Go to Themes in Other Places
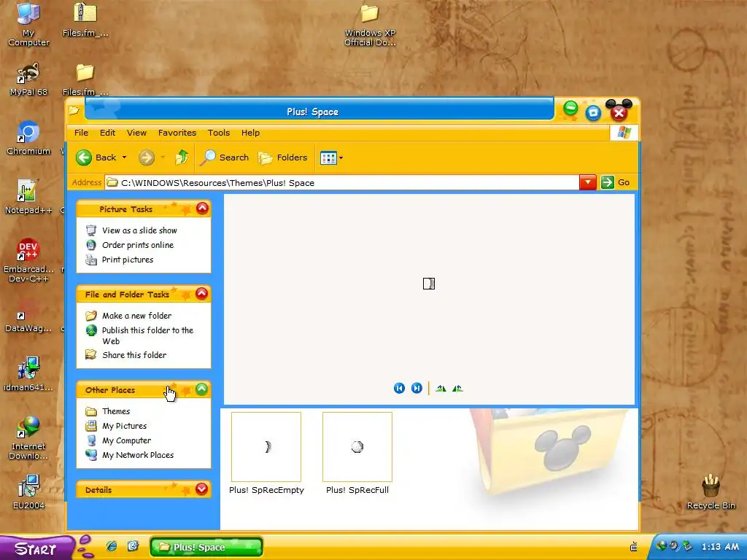The image size is (747, 560). coord(107,411)
